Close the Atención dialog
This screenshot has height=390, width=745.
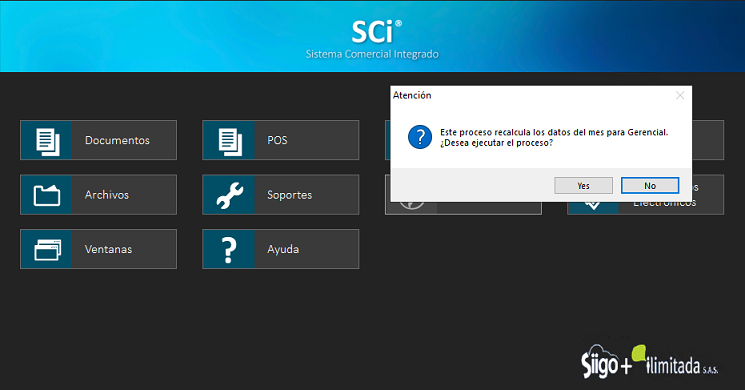pos(680,95)
